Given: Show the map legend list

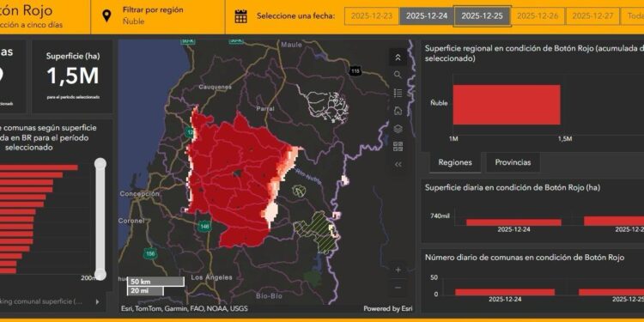Looking at the screenshot, I should coord(398,93).
